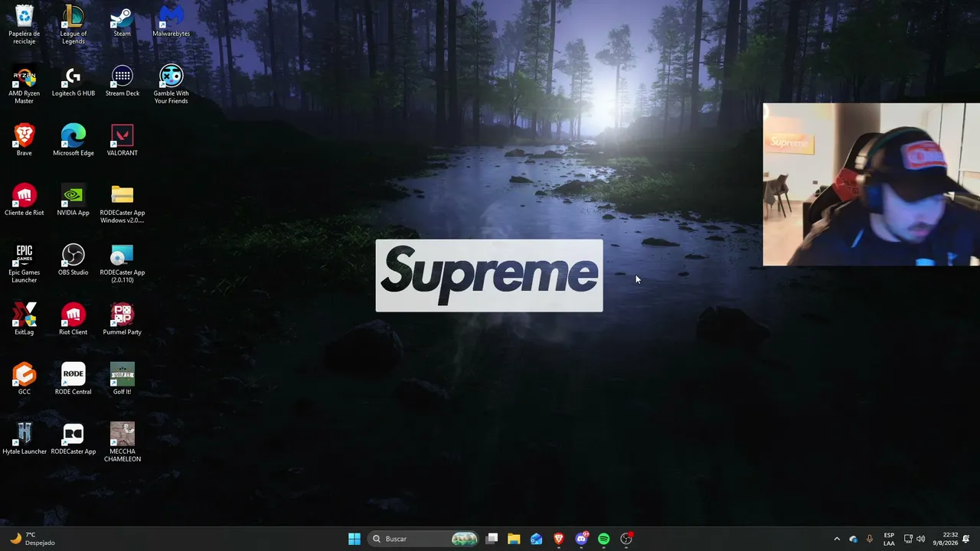The height and width of the screenshot is (551, 980).
Task: Select the RODECaster App (2.0.110) installer icon
Action: [x=122, y=263]
